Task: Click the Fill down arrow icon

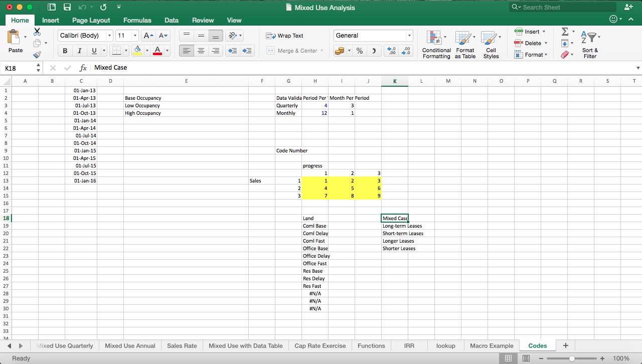Action: 565,43
